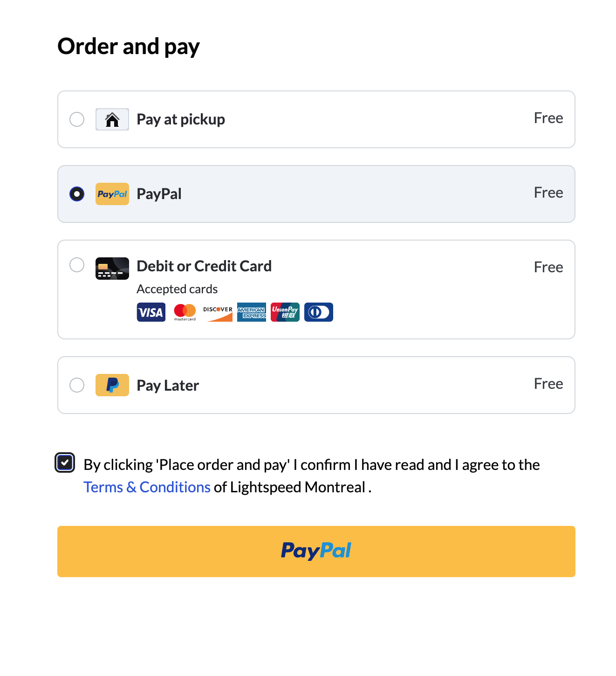Select the Pay Later radio button

click(x=77, y=385)
